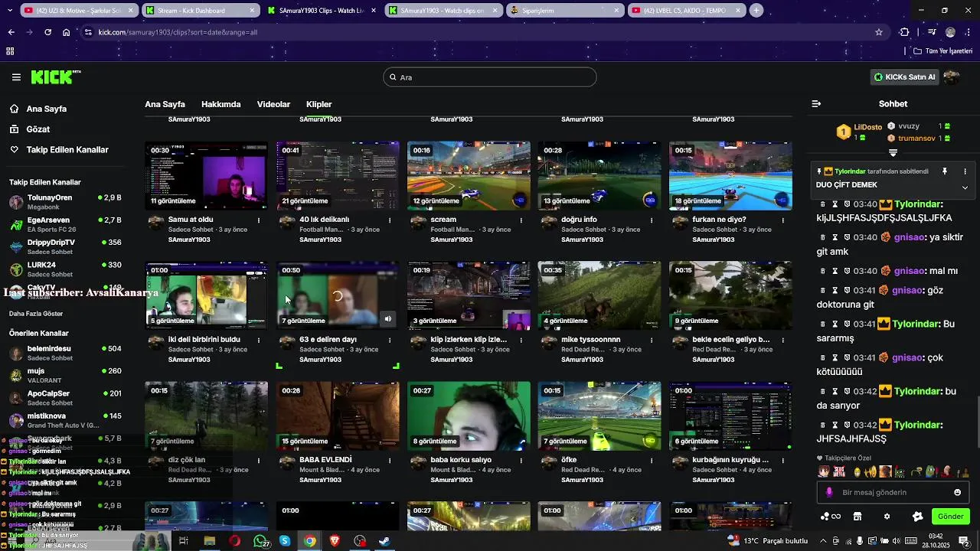Open the user profile avatar menu
Screen dimensions: 980x551
point(952,77)
